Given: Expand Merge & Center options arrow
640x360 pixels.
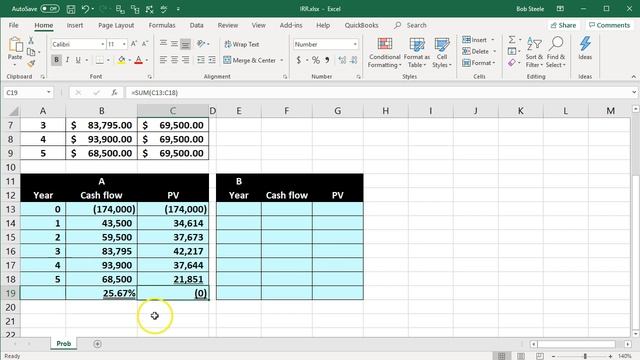Looking at the screenshot, I should (x=282, y=60).
